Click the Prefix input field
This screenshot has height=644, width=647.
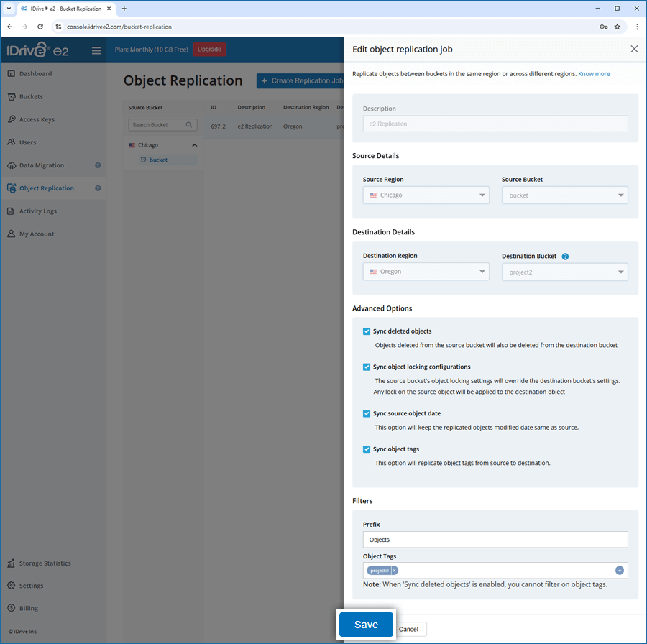(495, 540)
